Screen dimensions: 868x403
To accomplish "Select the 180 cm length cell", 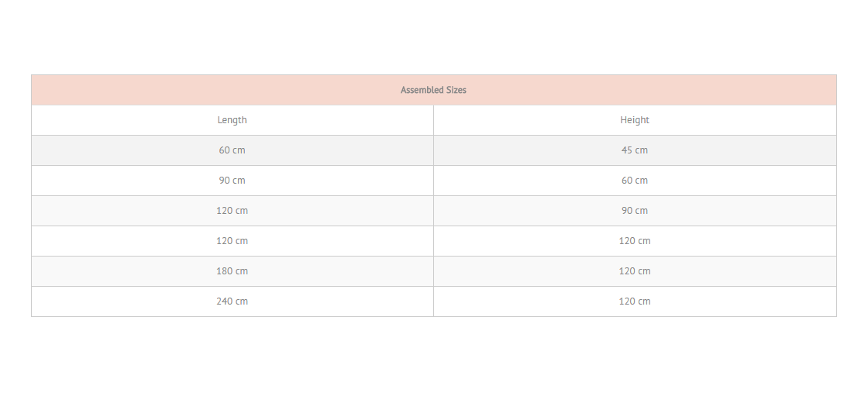I will pos(232,271).
